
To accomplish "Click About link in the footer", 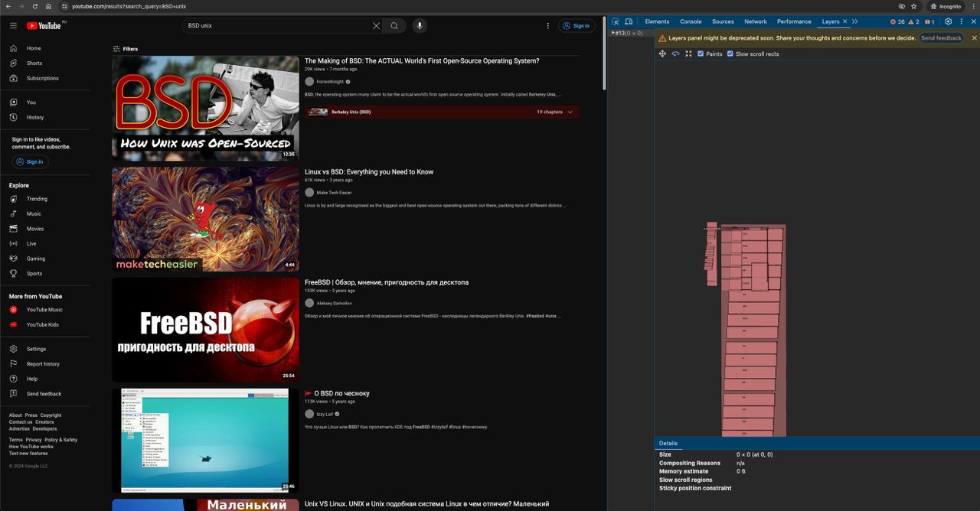I will click(15, 415).
